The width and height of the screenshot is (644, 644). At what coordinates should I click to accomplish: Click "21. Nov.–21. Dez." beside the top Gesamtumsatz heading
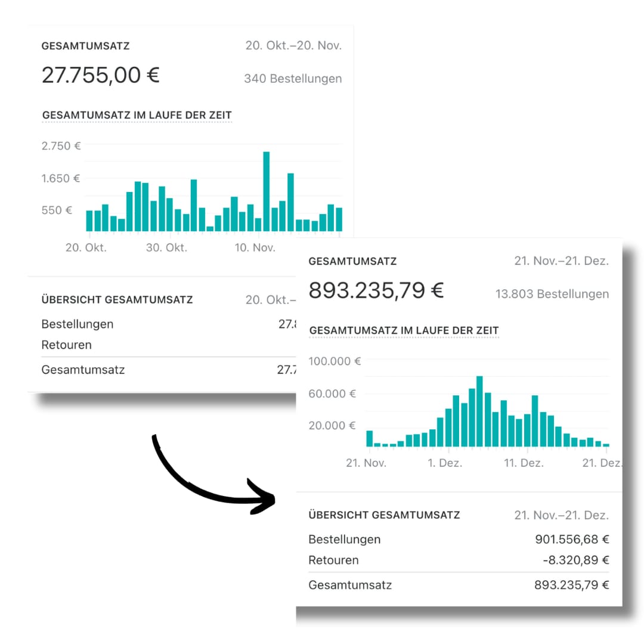(x=562, y=261)
